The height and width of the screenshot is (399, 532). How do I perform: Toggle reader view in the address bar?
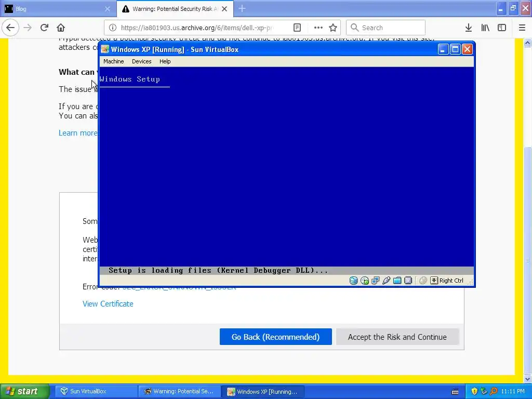(297, 28)
